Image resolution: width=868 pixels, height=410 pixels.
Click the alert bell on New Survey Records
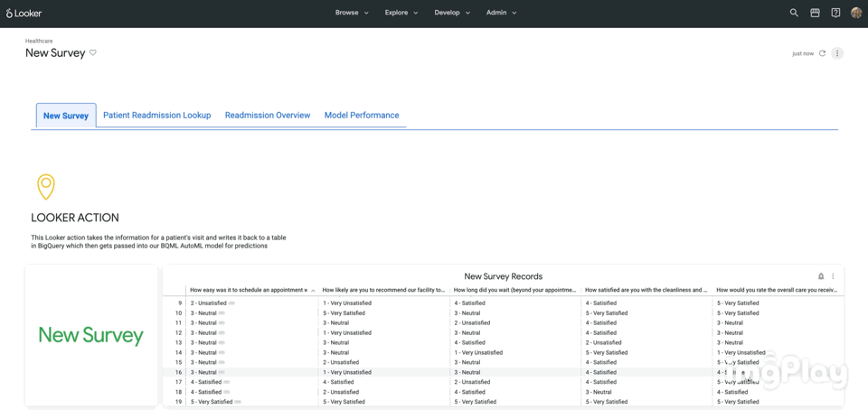tap(821, 276)
